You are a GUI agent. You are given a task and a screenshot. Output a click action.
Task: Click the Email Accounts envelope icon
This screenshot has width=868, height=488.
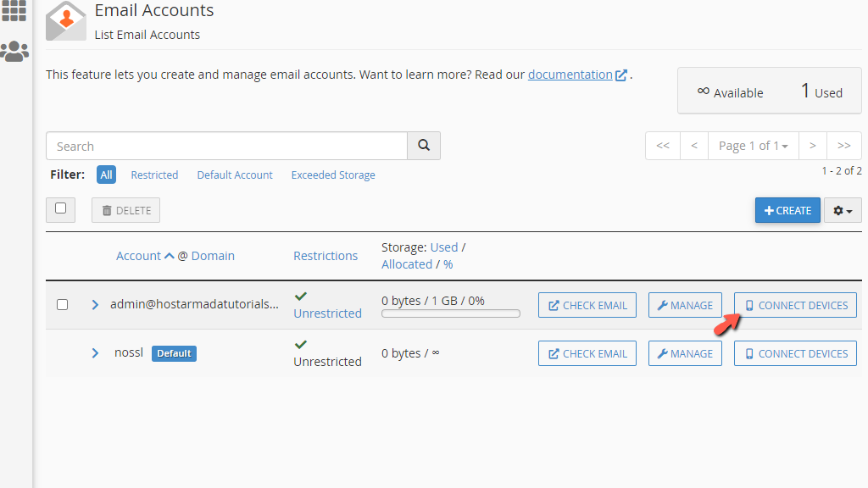coord(66,21)
